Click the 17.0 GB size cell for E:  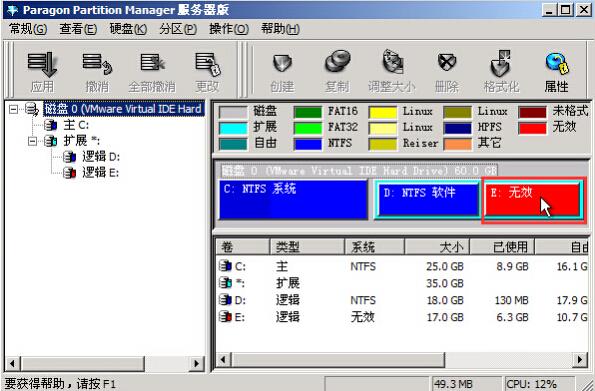tap(445, 317)
